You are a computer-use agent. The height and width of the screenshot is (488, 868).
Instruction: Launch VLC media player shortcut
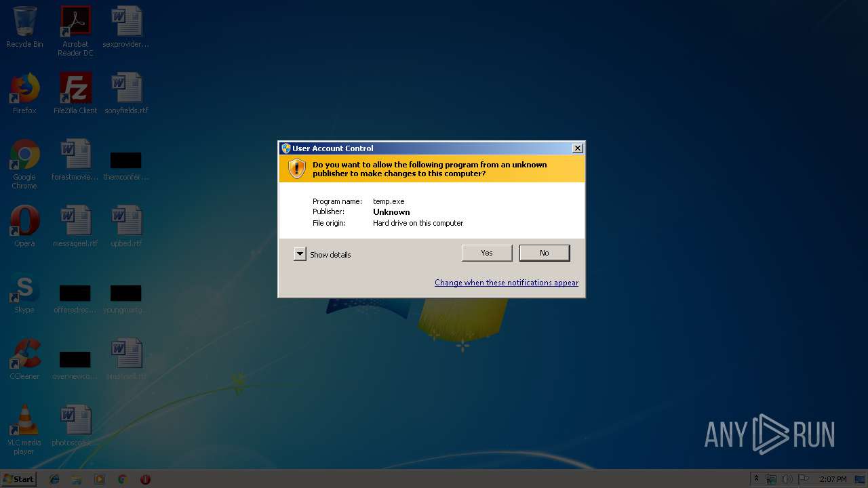click(24, 430)
